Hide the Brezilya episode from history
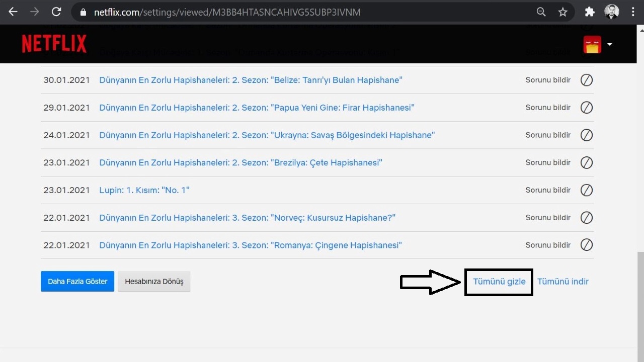The width and height of the screenshot is (644, 362). click(x=586, y=162)
